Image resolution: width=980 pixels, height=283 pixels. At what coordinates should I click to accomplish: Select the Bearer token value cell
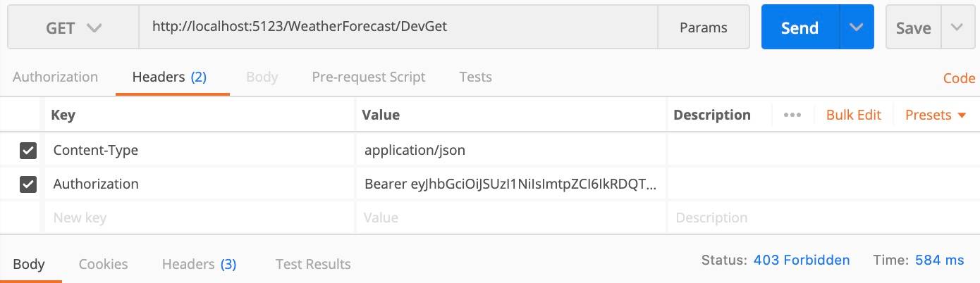(511, 184)
